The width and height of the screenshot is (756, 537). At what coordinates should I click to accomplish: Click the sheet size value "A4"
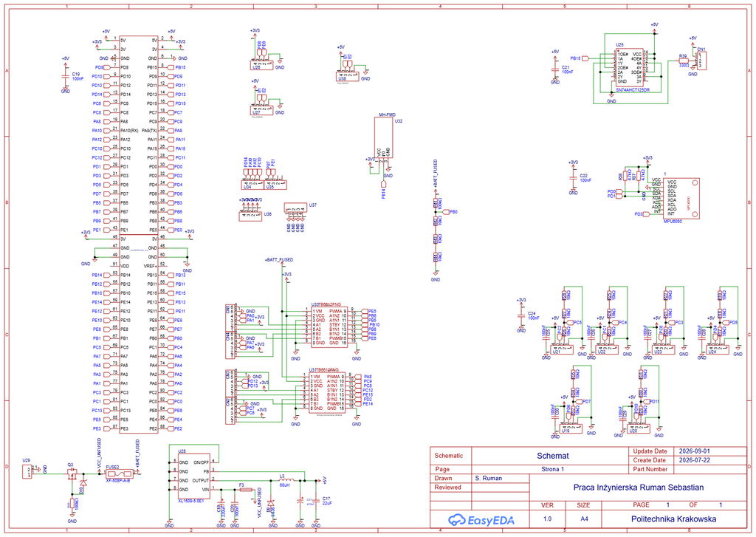click(584, 519)
